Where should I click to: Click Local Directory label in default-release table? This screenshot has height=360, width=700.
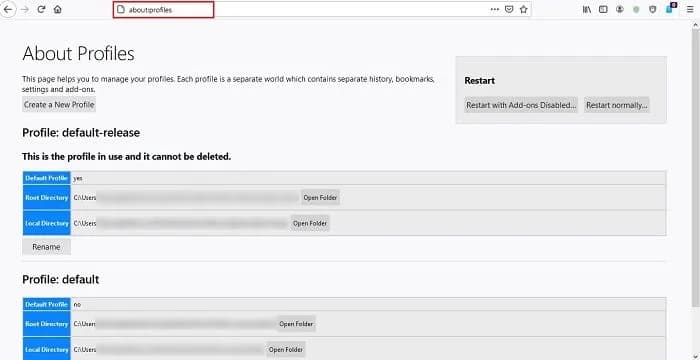click(x=46, y=223)
